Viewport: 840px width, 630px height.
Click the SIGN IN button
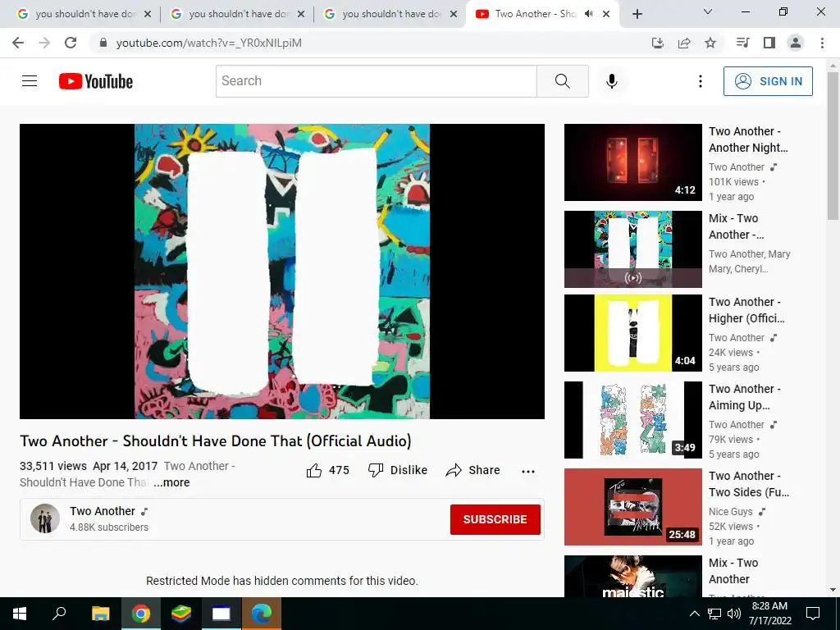click(x=768, y=81)
